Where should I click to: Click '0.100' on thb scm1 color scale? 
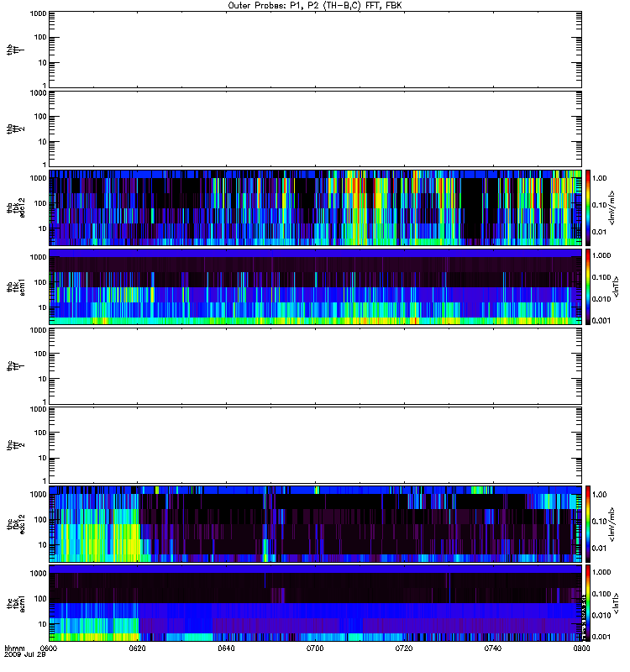pyautogui.click(x=601, y=277)
